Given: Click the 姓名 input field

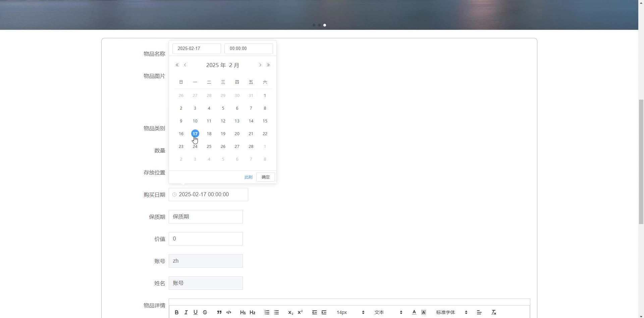Looking at the screenshot, I should click(206, 283).
